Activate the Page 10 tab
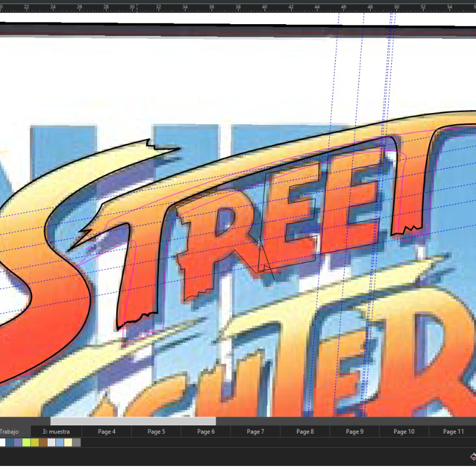 pyautogui.click(x=404, y=431)
